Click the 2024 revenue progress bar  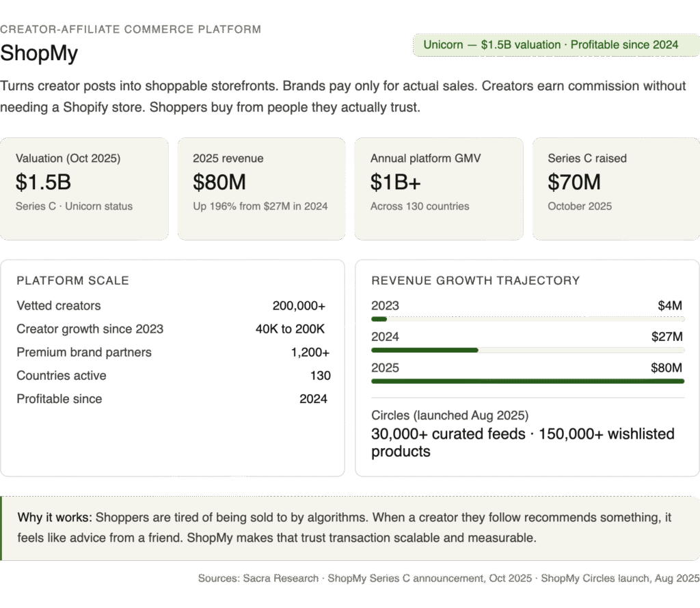click(528, 350)
